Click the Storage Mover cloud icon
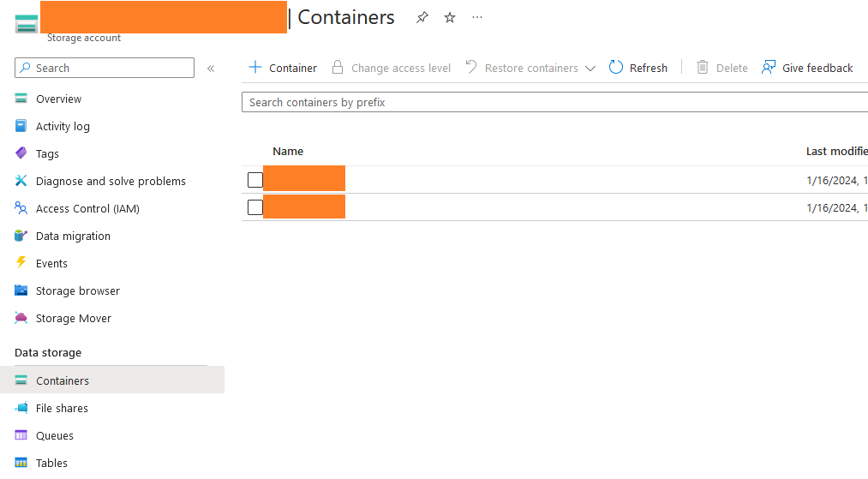The image size is (868, 479). click(21, 319)
